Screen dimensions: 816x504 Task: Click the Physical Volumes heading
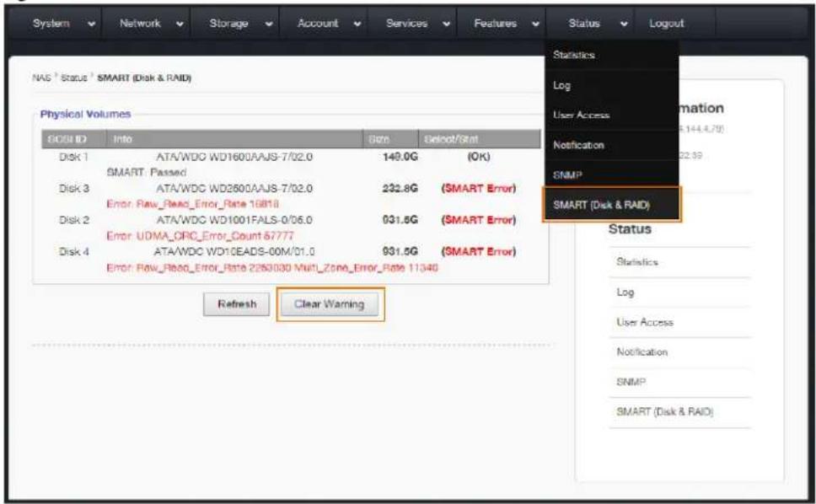(85, 115)
